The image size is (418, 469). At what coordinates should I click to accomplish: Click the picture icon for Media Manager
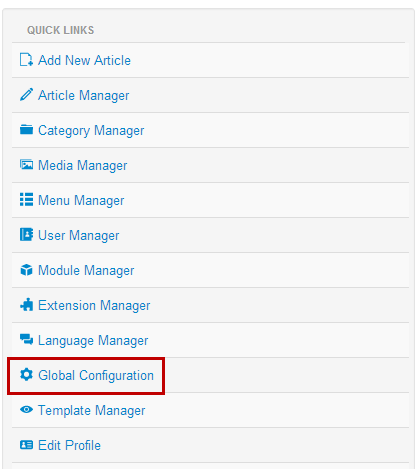tap(26, 165)
